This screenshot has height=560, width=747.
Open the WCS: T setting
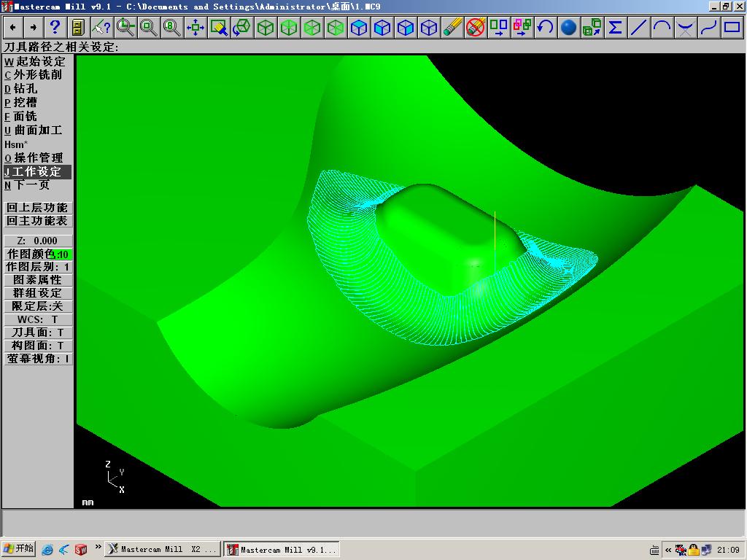[38, 319]
